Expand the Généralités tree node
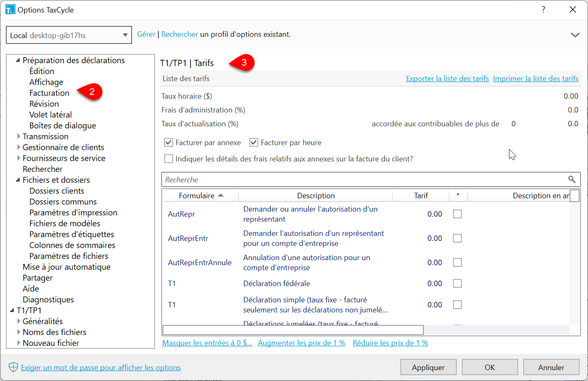Screen dimensions: 588x381 18,321
